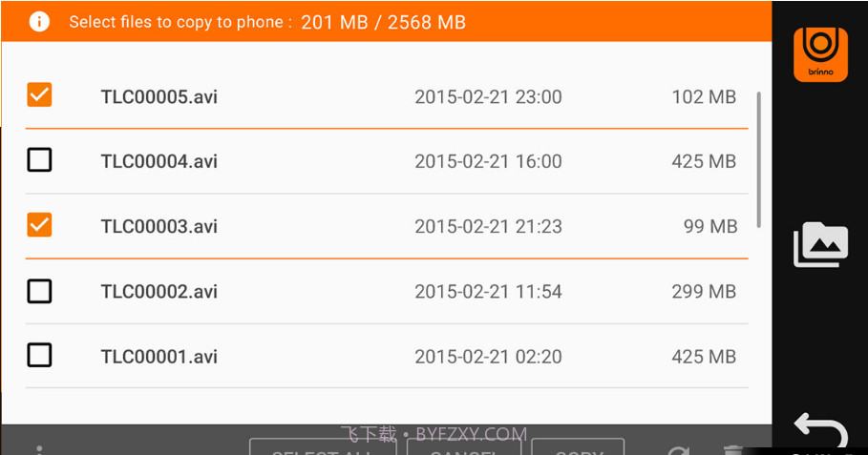Check the TLC00004.avi checkbox
868x455 pixels.
click(x=39, y=160)
